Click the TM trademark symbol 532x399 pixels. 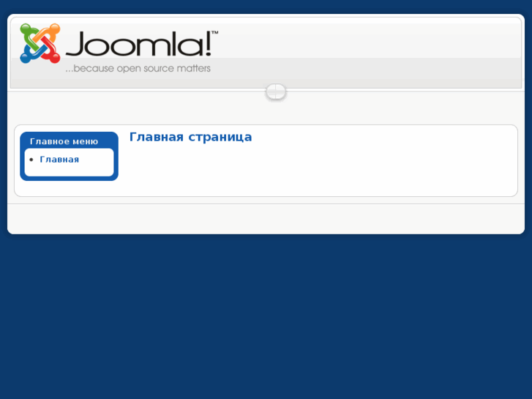[x=214, y=33]
